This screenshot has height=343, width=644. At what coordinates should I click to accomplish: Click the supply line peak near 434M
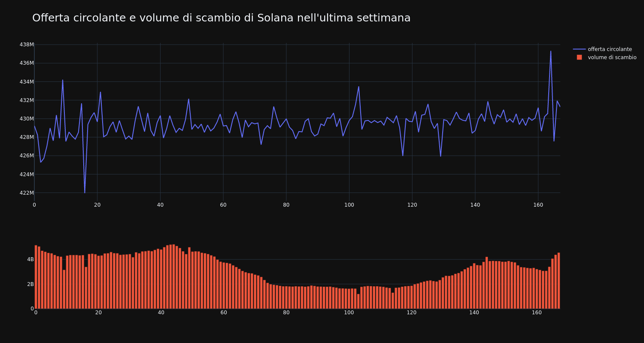(63, 80)
